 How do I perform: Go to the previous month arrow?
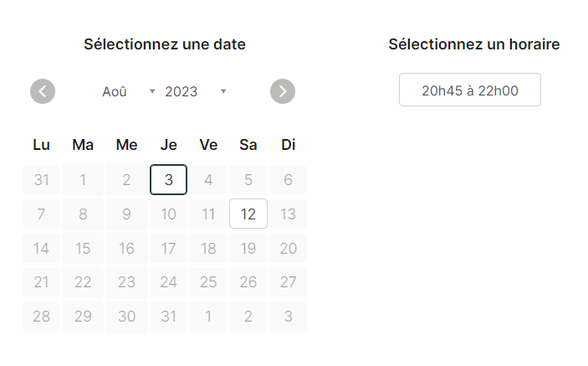tap(43, 91)
